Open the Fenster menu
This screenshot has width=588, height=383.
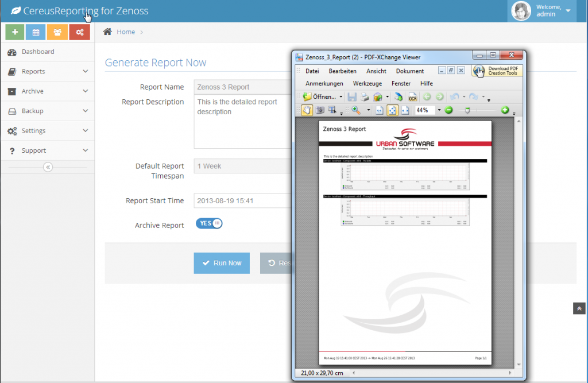click(401, 84)
